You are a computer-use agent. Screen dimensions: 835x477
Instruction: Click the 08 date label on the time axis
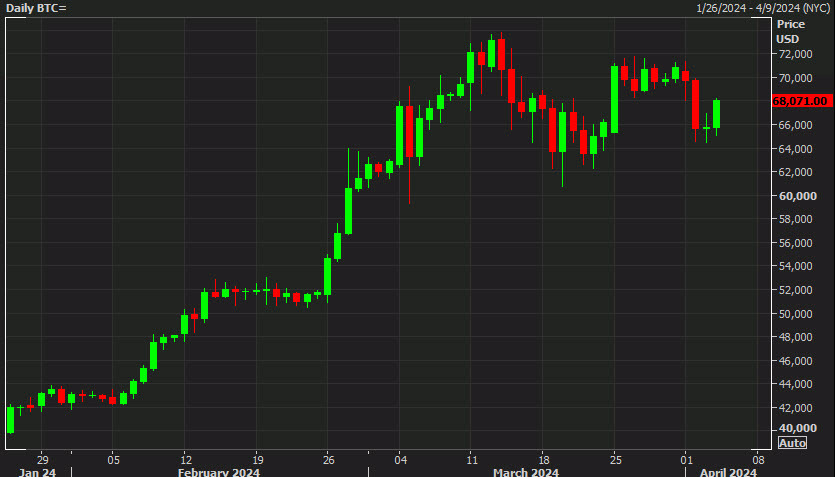[x=758, y=460]
